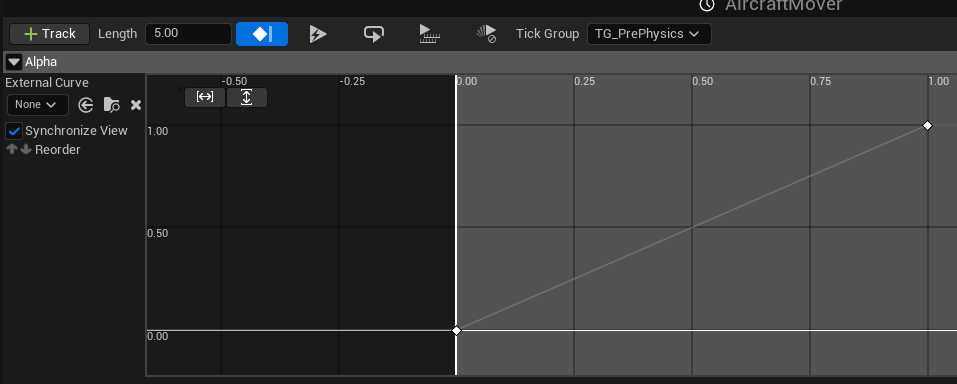This screenshot has width=957, height=384.
Task: Click the Alpha track header label
Action: coord(41,62)
